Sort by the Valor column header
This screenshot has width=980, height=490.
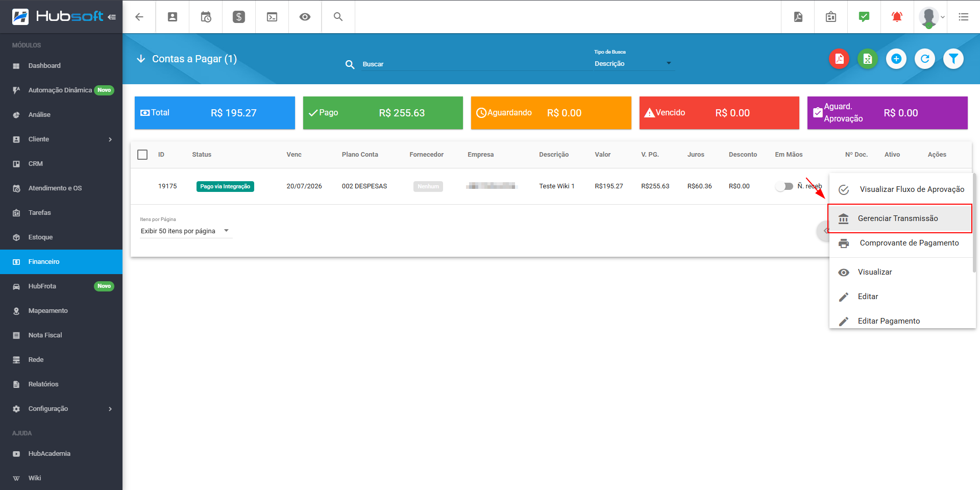coord(603,155)
